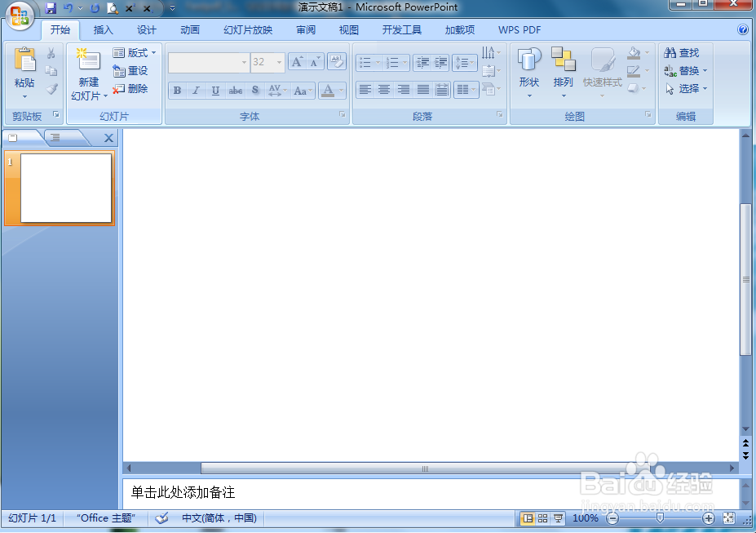Click 查找 to find text

point(682,52)
